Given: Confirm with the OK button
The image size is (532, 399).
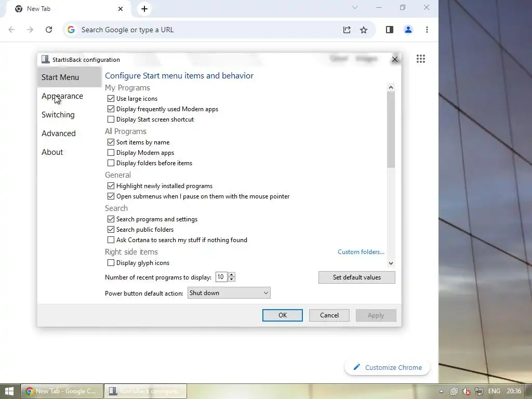Looking at the screenshot, I should point(282,315).
